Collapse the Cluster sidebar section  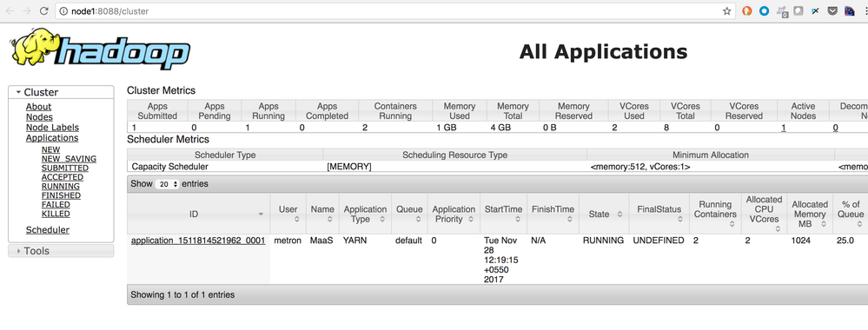(61, 92)
